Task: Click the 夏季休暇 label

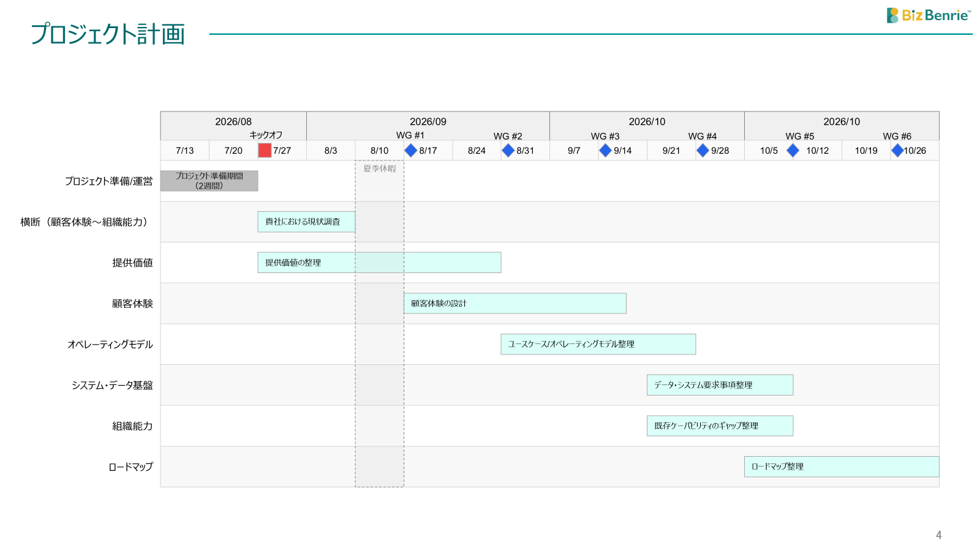Action: (x=380, y=168)
